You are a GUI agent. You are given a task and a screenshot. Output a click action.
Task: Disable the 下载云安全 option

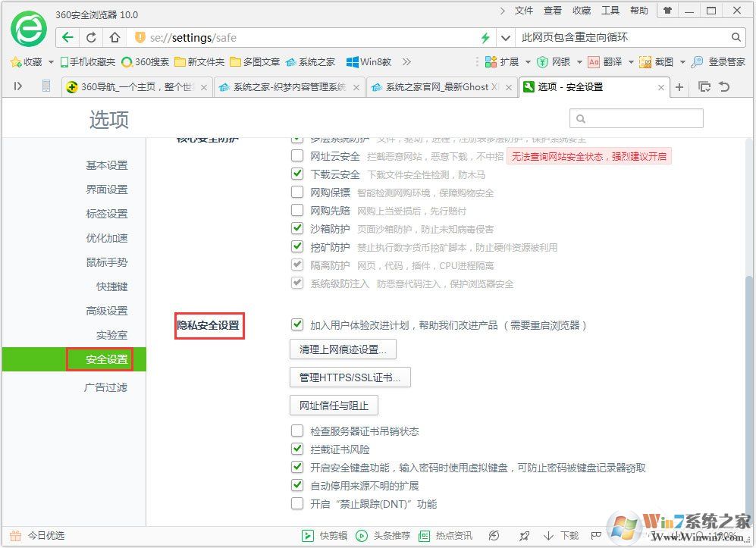(297, 174)
